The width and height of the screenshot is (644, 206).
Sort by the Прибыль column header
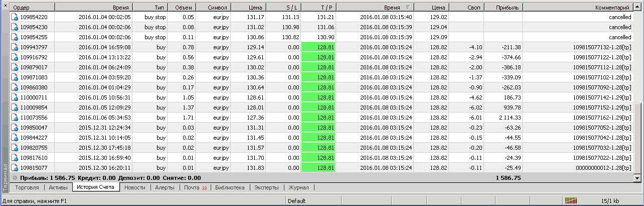coord(503,8)
